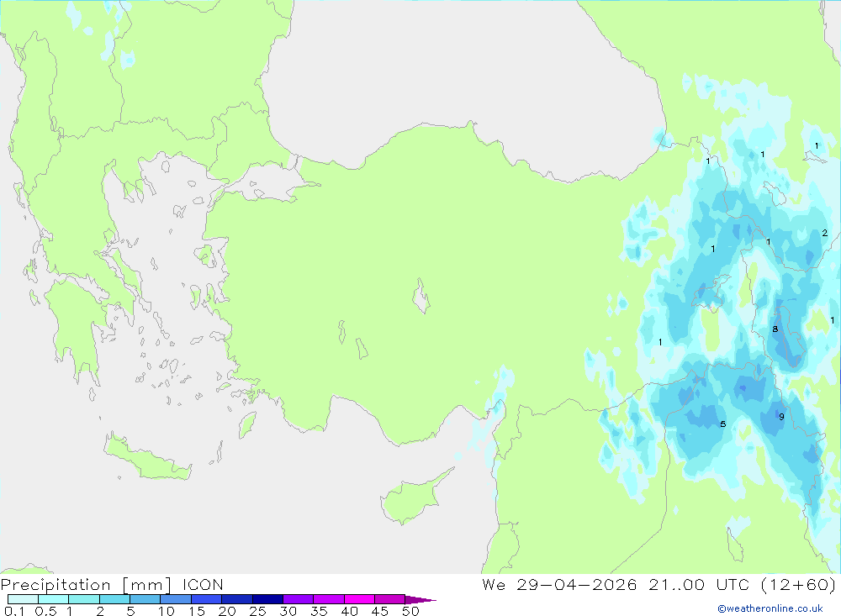Viewport: 841px width, 616px height.
Task: Click the "0.5" legend scale label
Action: click(45, 611)
